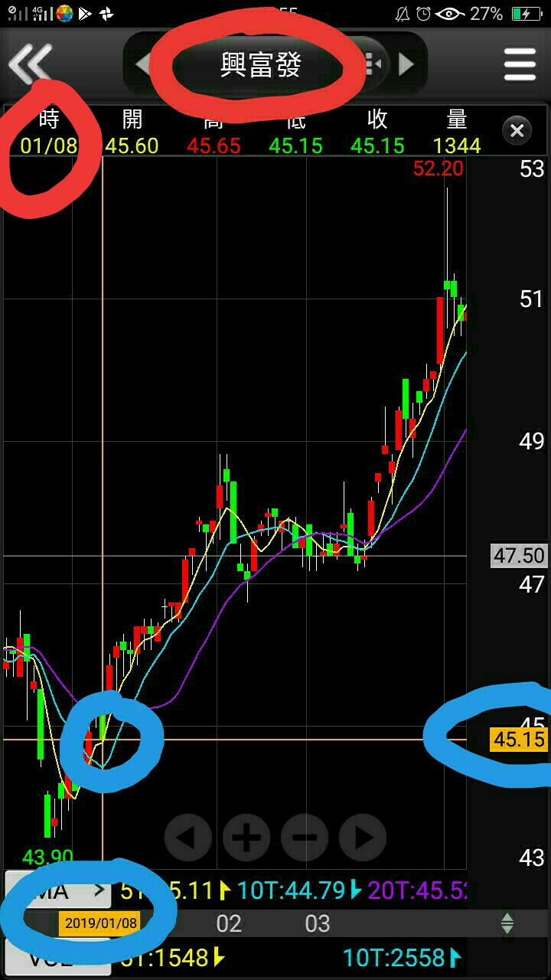Screen dimensions: 551x980
Task: Tap the 47.50 price marker
Action: click(x=519, y=556)
